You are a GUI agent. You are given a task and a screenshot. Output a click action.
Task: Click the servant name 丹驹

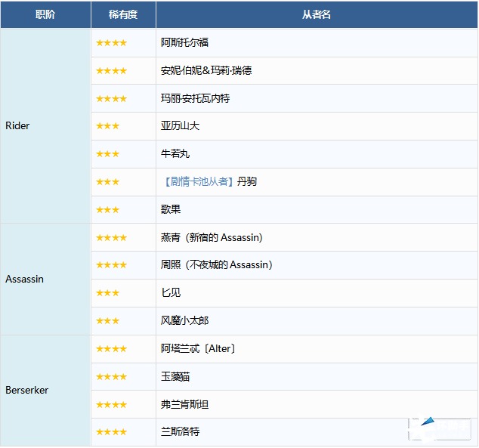(x=247, y=182)
